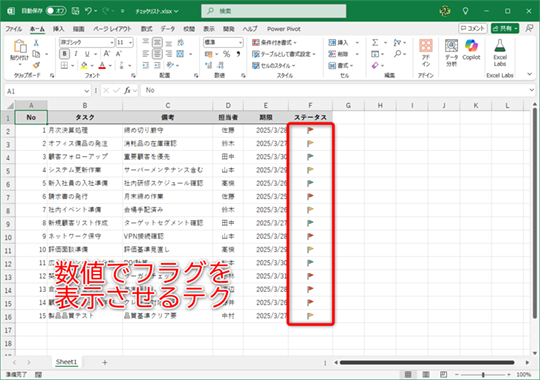Click the コメント button
540x380 pixels.
[473, 28]
